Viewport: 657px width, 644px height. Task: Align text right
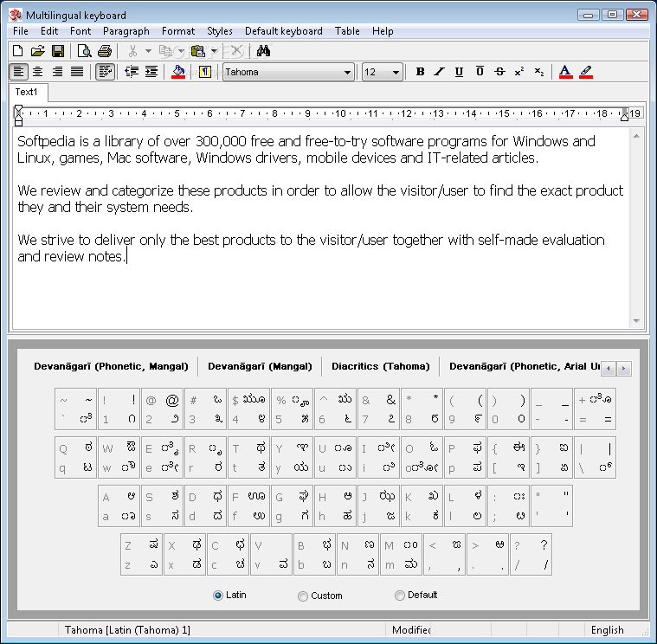(x=57, y=72)
